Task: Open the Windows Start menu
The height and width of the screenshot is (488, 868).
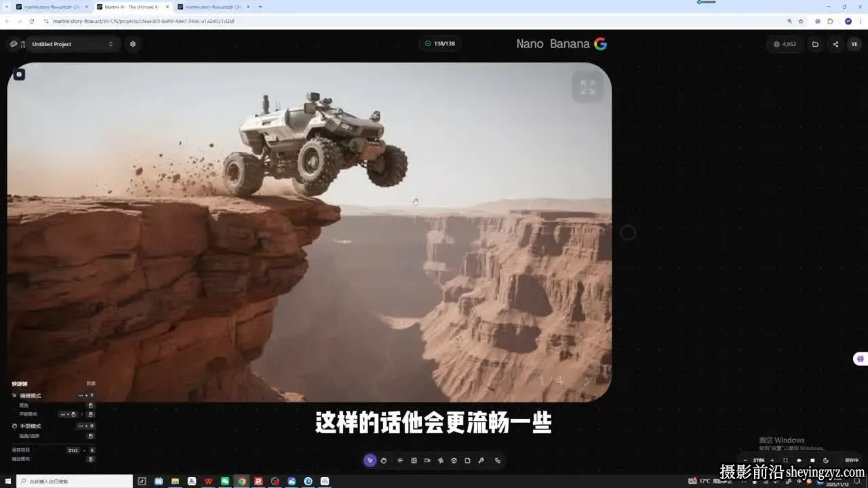Action: click(x=7, y=481)
